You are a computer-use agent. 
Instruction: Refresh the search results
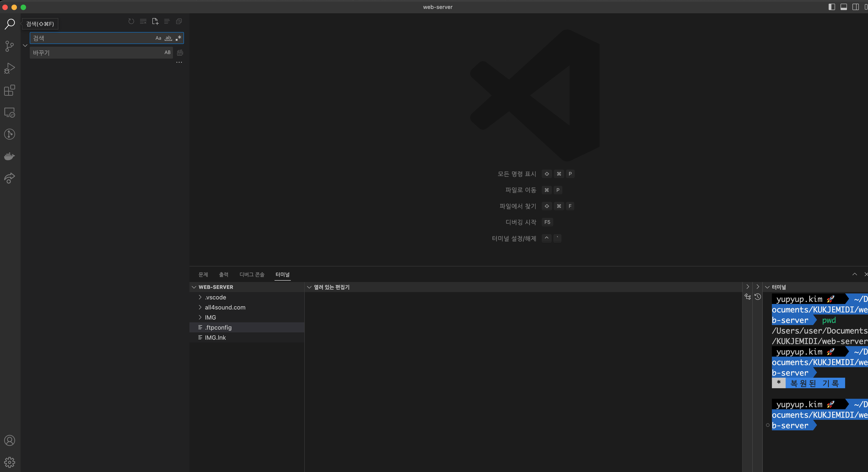click(x=131, y=21)
